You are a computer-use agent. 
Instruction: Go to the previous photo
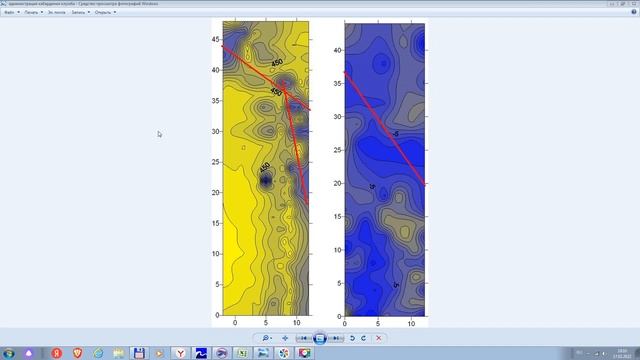pos(304,338)
